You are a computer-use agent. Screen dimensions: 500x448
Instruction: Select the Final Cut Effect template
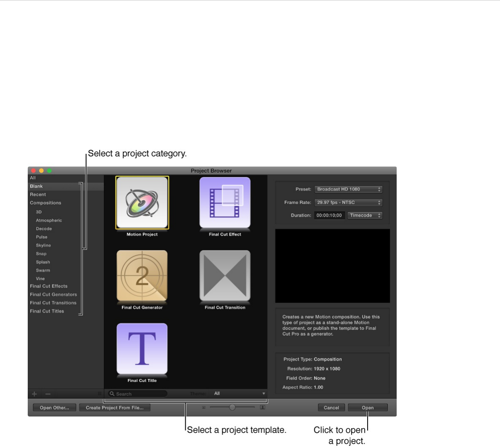coord(225,203)
